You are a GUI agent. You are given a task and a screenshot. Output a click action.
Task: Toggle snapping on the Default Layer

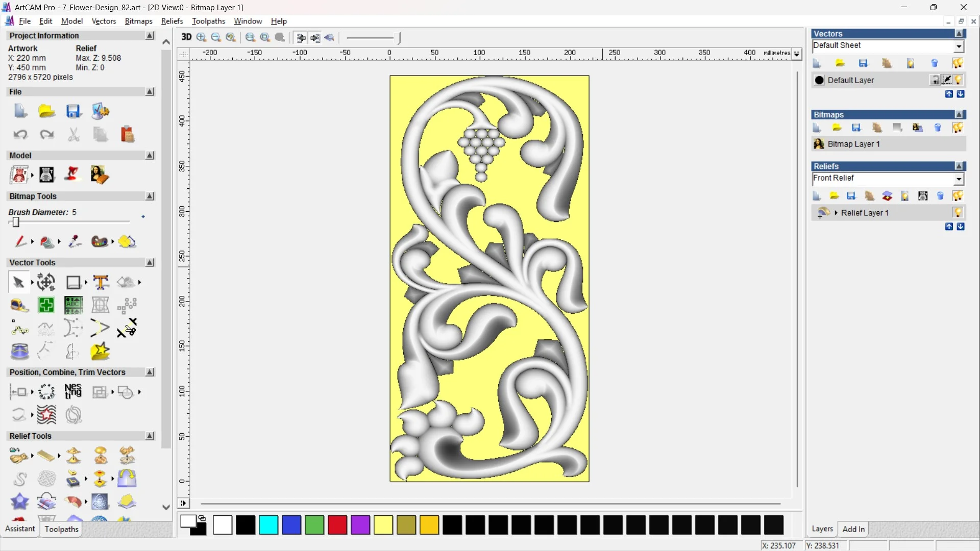(947, 80)
